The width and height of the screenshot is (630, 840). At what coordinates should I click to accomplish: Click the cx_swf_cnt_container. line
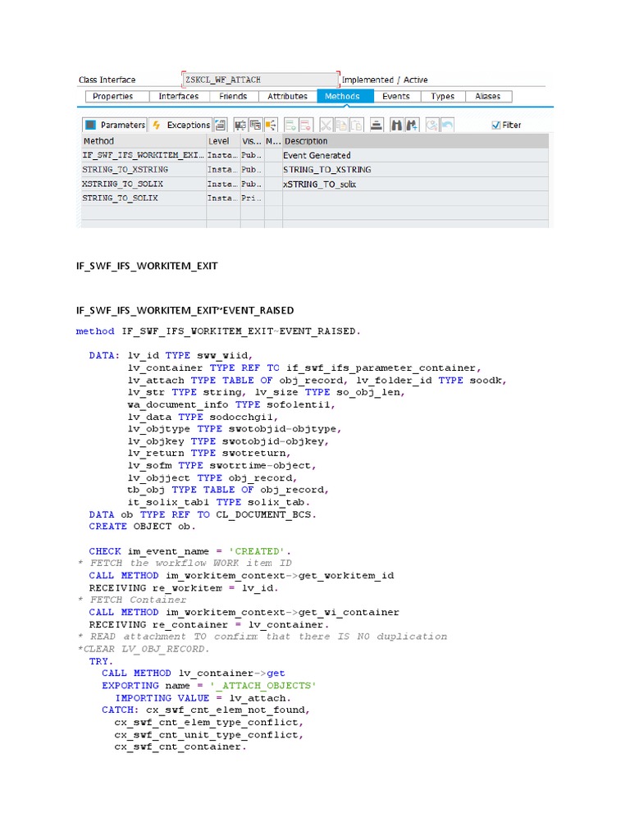coord(180,746)
